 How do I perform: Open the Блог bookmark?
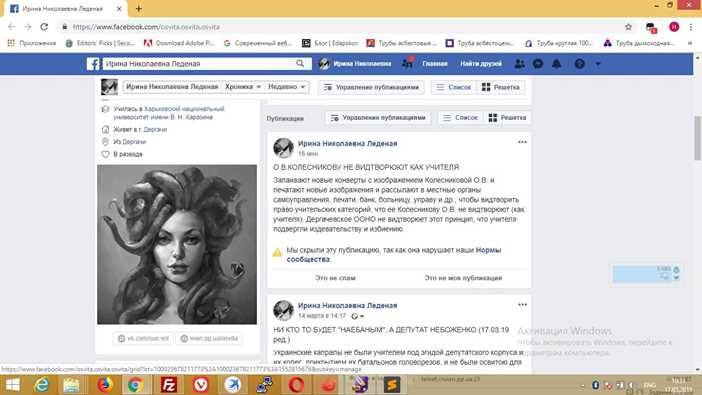330,43
